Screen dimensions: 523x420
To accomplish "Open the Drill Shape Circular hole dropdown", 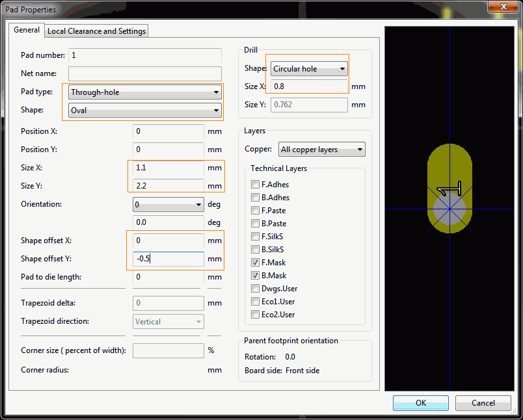I will (309, 69).
